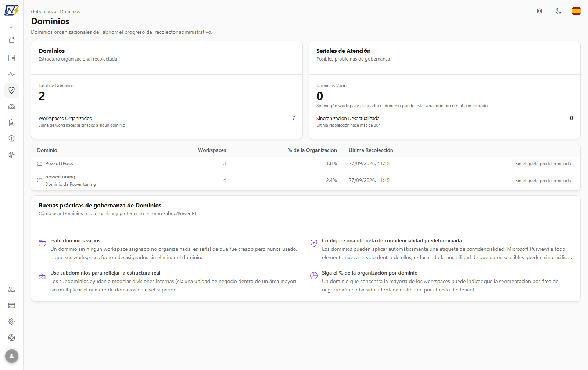Click the % de la Organización column header

coord(312,150)
